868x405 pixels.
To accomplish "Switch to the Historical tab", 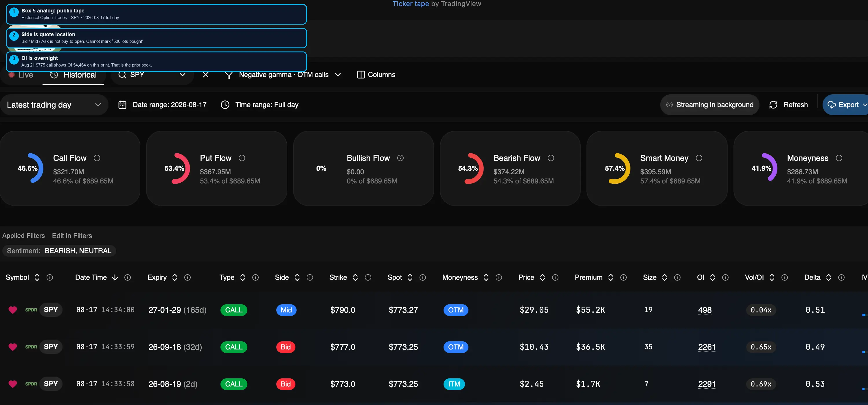I will click(73, 75).
